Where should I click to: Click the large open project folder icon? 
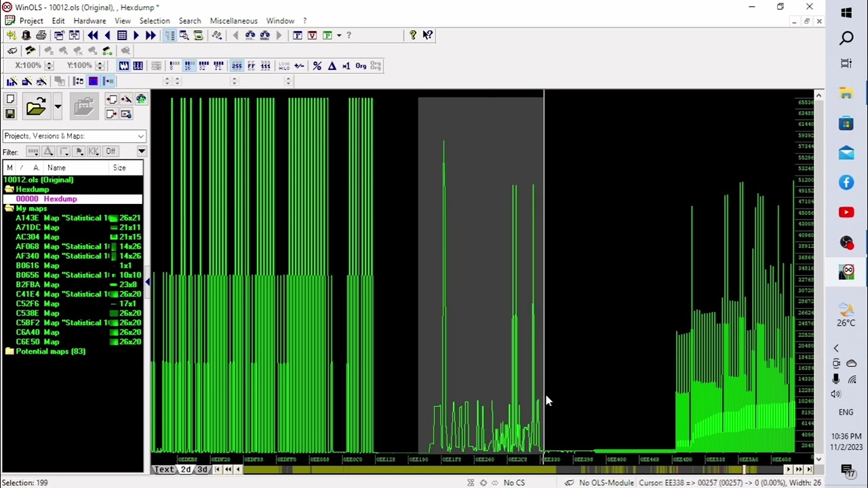point(36,106)
